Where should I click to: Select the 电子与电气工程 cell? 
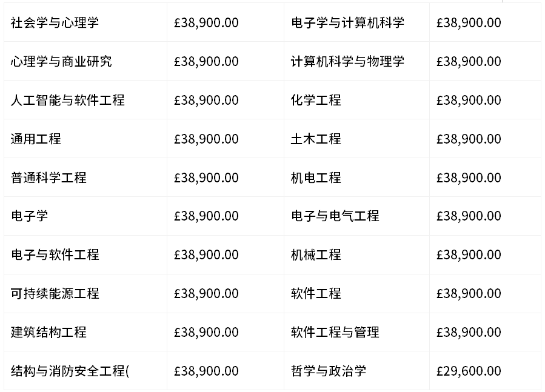click(x=335, y=216)
